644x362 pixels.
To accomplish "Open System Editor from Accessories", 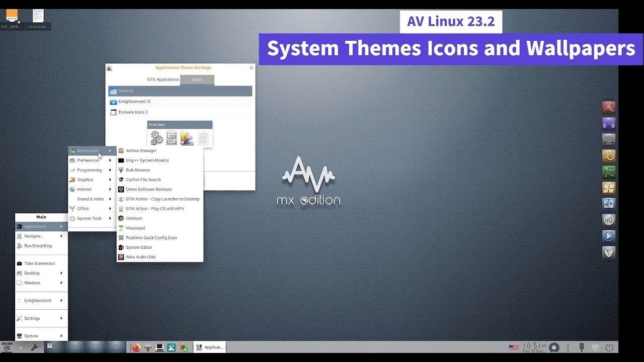I will 160,247.
